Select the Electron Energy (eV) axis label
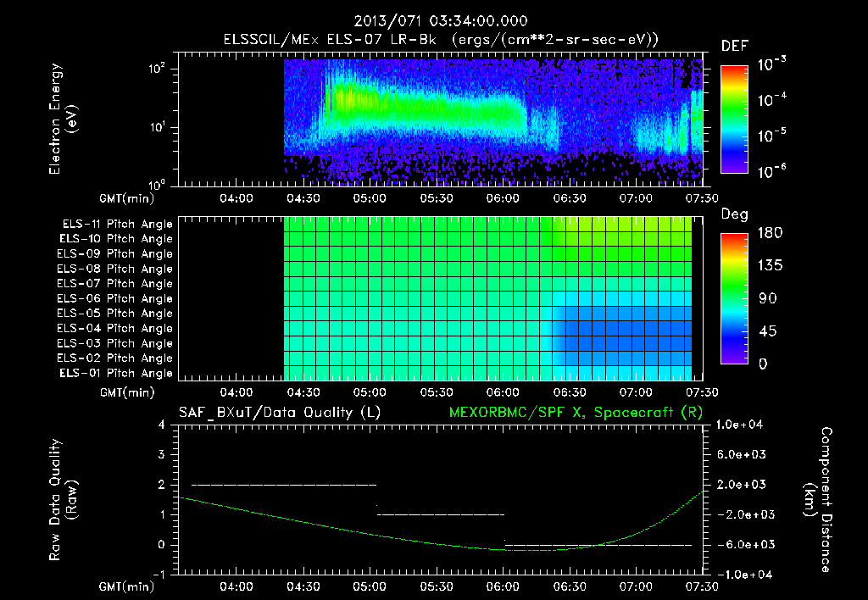Screen dimensions: 868x600 pos(63,119)
